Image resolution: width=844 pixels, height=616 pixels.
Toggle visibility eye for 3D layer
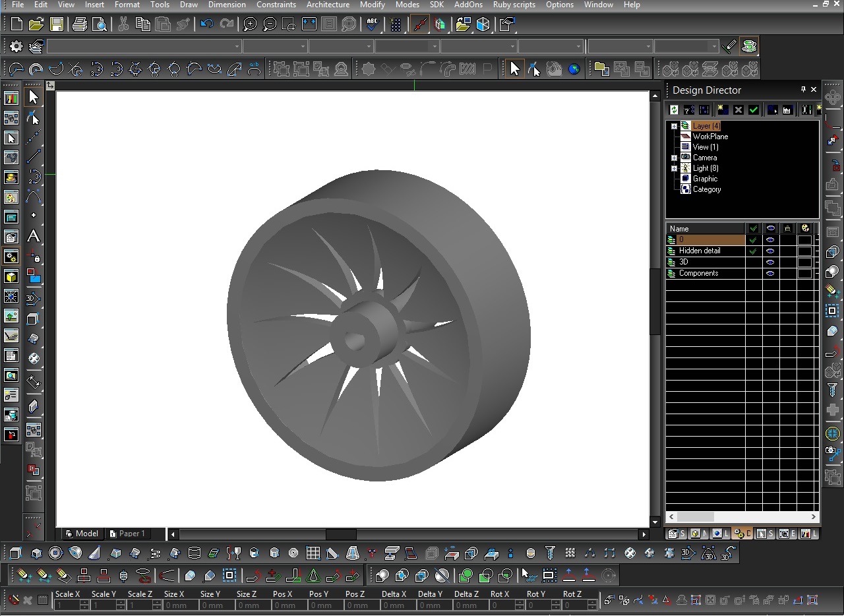(x=770, y=262)
